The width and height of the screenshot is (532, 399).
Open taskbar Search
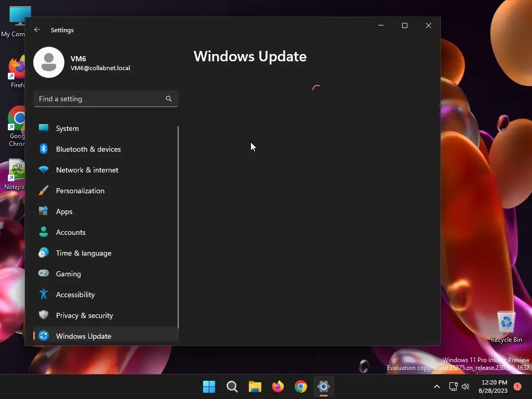pos(232,387)
